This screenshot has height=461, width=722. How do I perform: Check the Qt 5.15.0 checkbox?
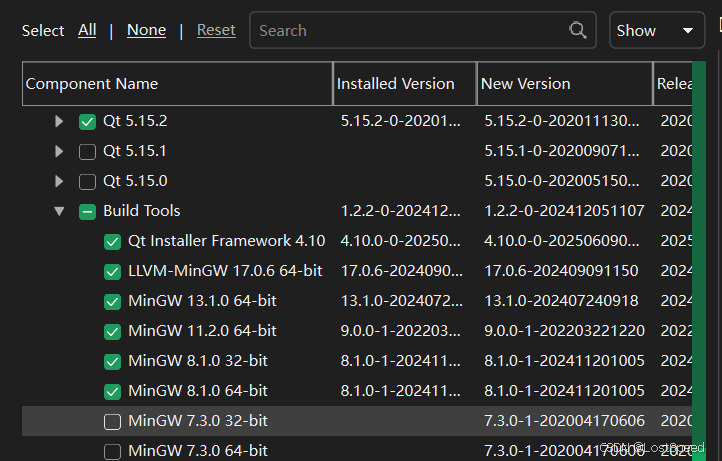tap(87, 181)
